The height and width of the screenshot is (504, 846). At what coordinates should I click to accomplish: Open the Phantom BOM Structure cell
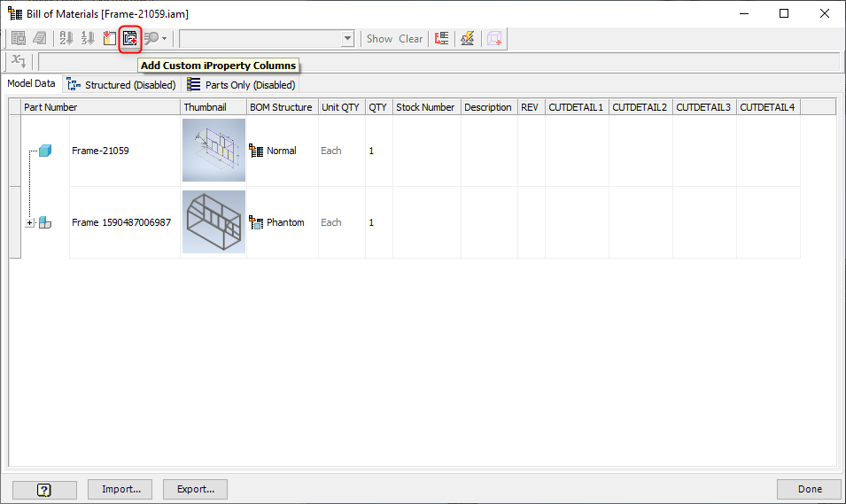(283, 222)
